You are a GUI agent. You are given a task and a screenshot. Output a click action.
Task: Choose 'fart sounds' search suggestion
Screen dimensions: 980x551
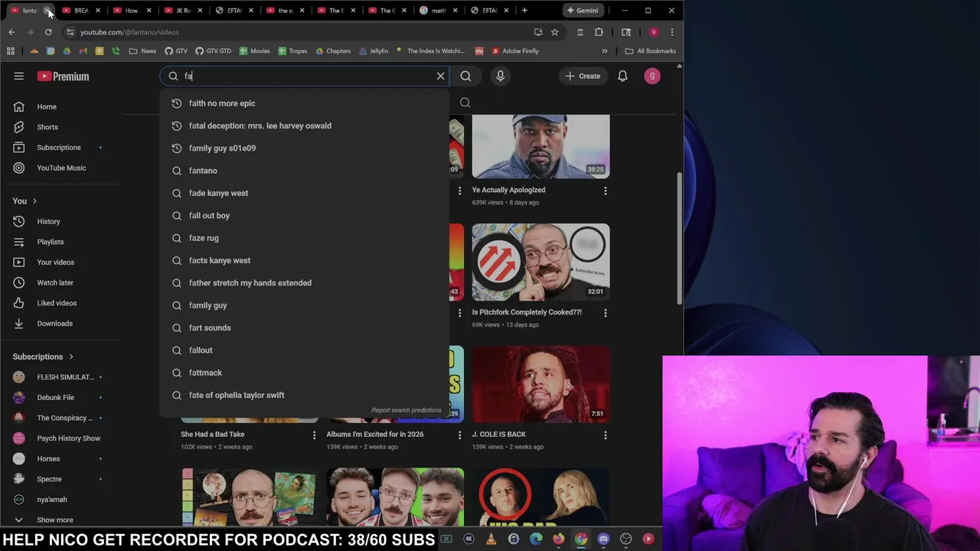pyautogui.click(x=304, y=328)
